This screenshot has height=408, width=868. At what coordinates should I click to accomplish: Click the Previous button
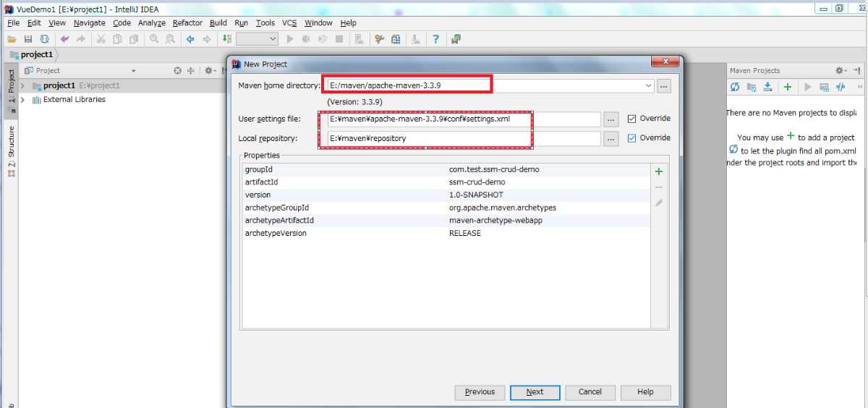[x=480, y=392]
